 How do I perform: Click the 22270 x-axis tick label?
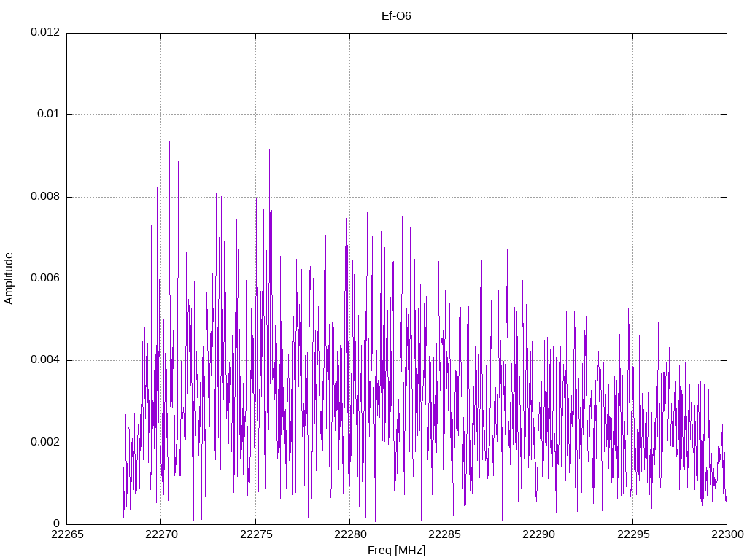161,534
